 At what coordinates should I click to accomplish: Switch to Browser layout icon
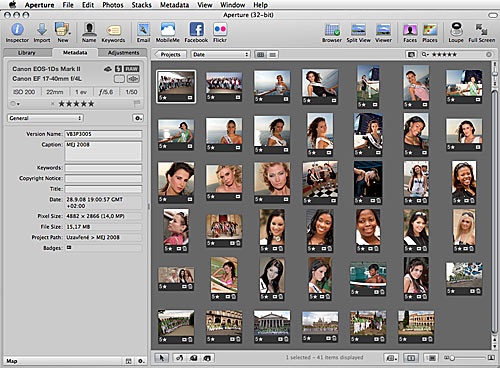click(332, 30)
